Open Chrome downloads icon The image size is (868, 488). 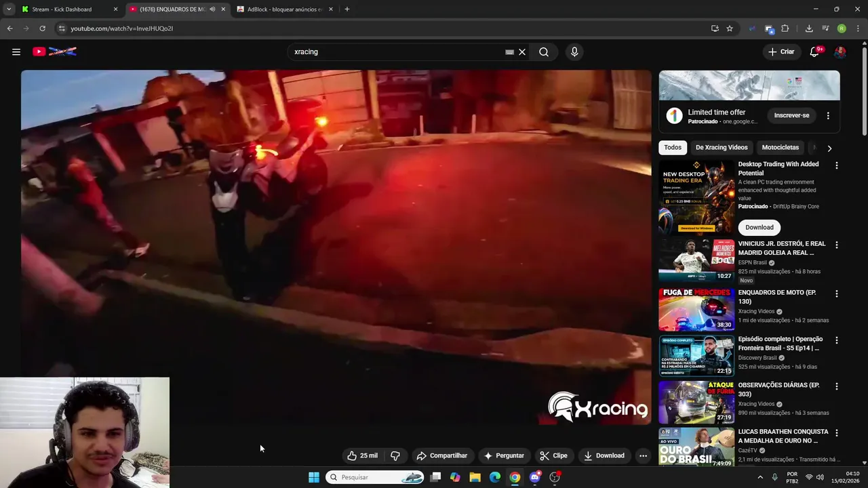(809, 28)
